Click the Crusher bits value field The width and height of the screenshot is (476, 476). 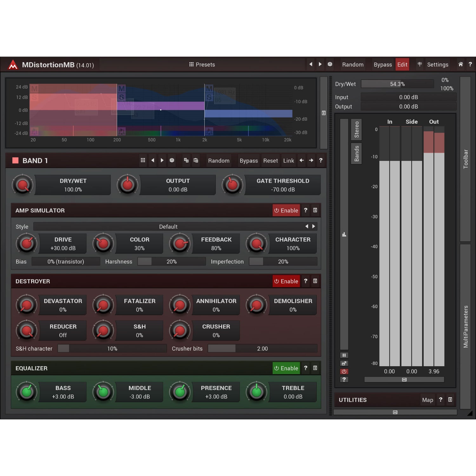[x=262, y=348]
